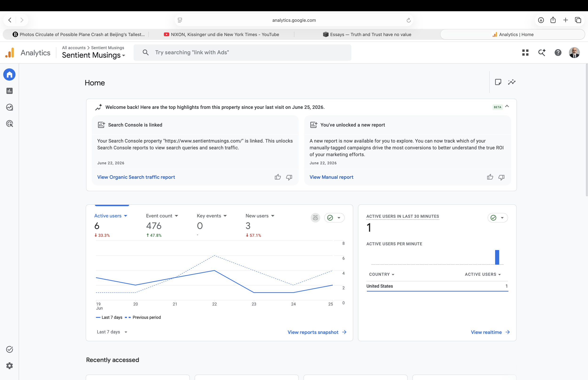The height and width of the screenshot is (380, 588).
Task: Go back in browser history
Action: (x=10, y=20)
